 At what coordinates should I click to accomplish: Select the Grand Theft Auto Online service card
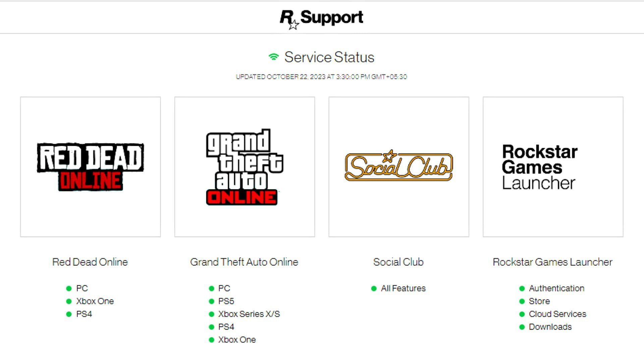pos(245,167)
